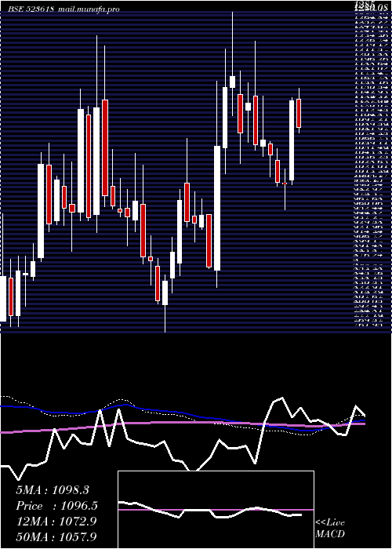Click the <<Live MACD label
This screenshot has width=392, height=549.
330,529
